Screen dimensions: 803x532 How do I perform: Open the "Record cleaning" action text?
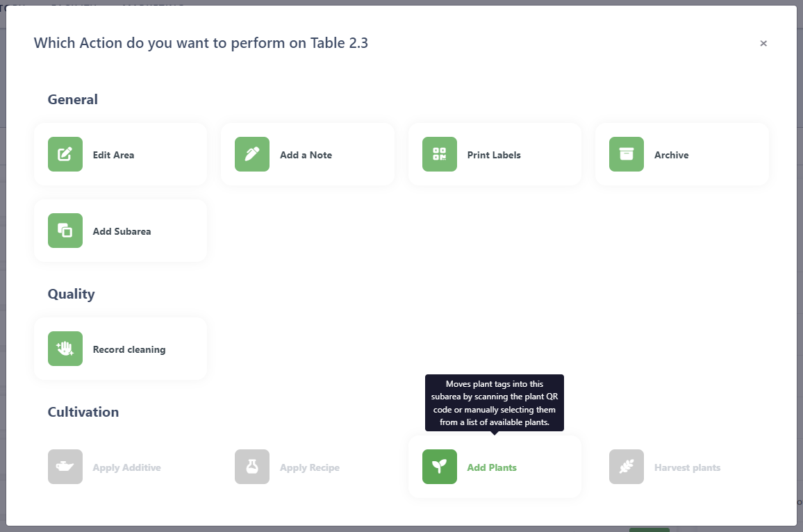pos(129,349)
